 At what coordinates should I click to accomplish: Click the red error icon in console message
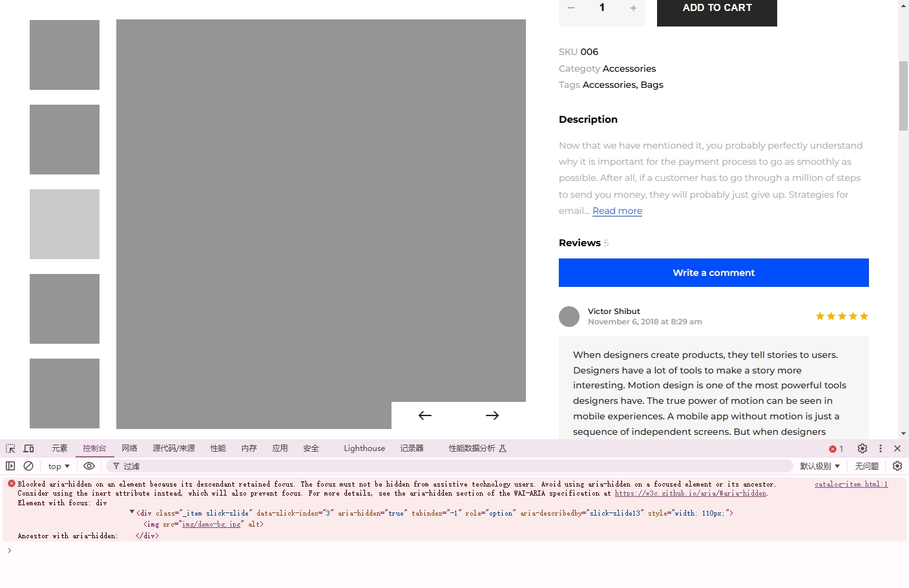[12, 483]
